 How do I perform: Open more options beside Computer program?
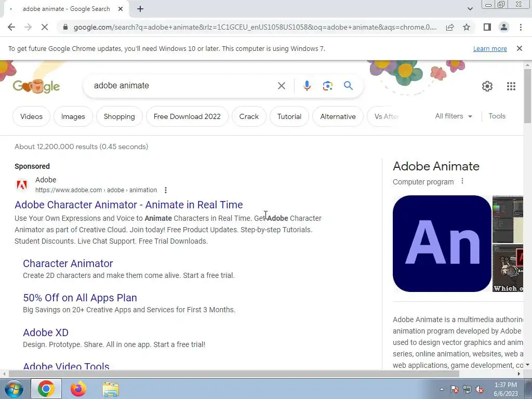tap(462, 181)
